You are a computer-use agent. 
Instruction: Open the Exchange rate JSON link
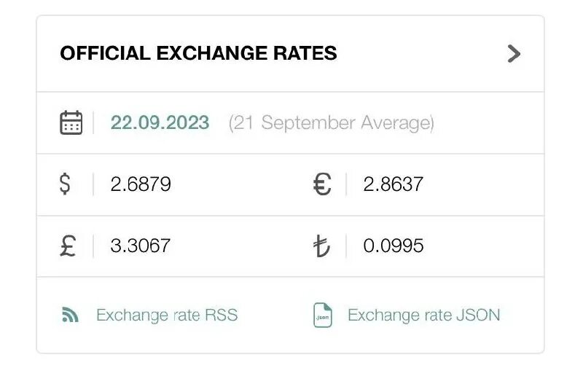click(x=424, y=315)
